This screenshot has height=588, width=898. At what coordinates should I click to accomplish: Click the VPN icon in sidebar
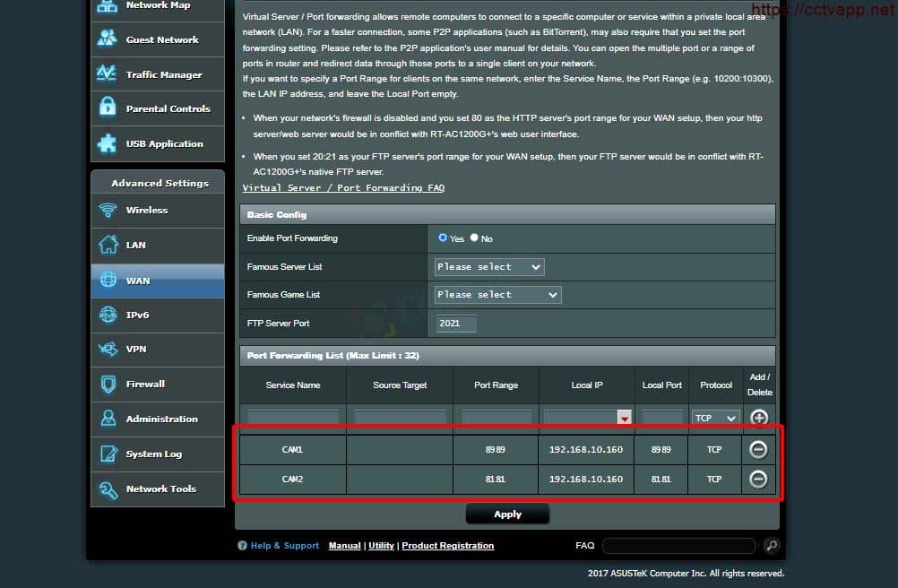[108, 350]
